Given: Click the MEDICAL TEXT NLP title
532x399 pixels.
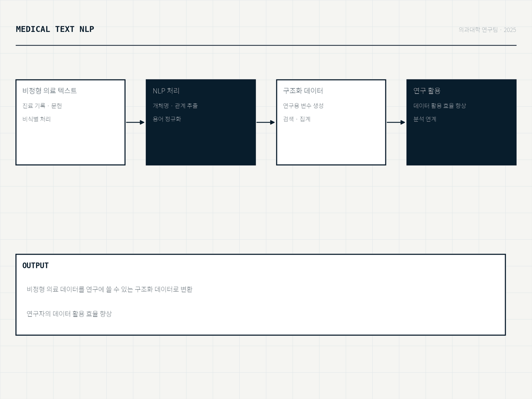Looking at the screenshot, I should [x=55, y=29].
